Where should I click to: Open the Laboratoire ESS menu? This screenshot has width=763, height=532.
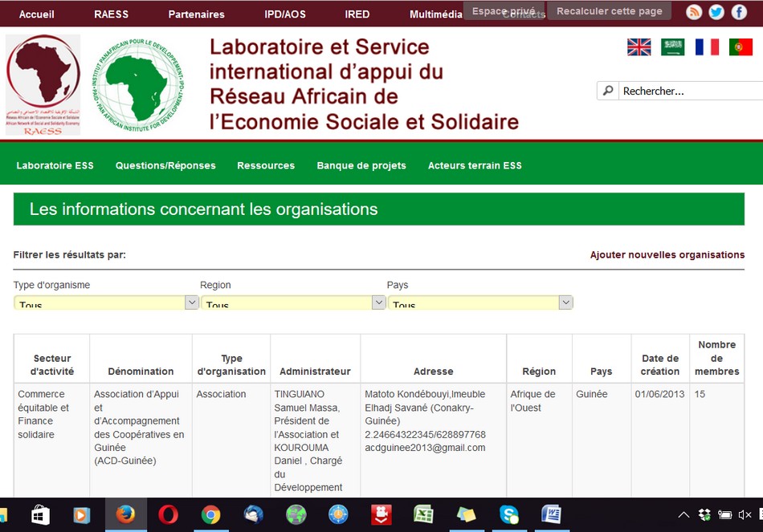coord(55,165)
